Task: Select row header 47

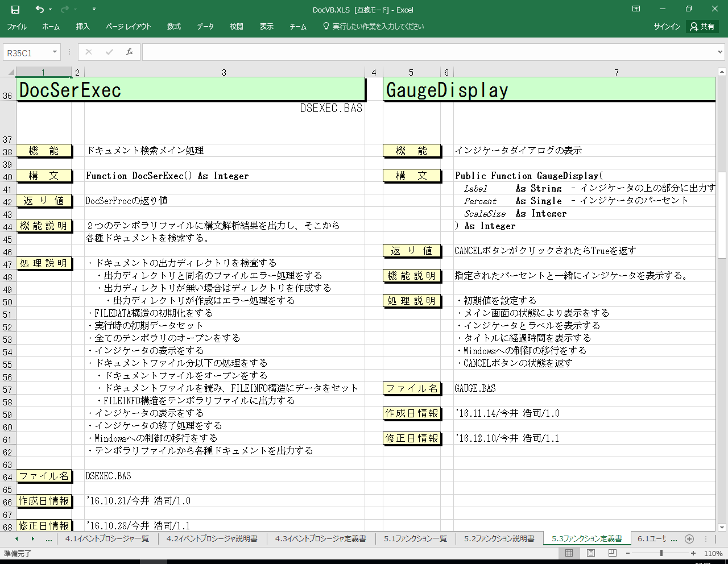Action: 7,264
